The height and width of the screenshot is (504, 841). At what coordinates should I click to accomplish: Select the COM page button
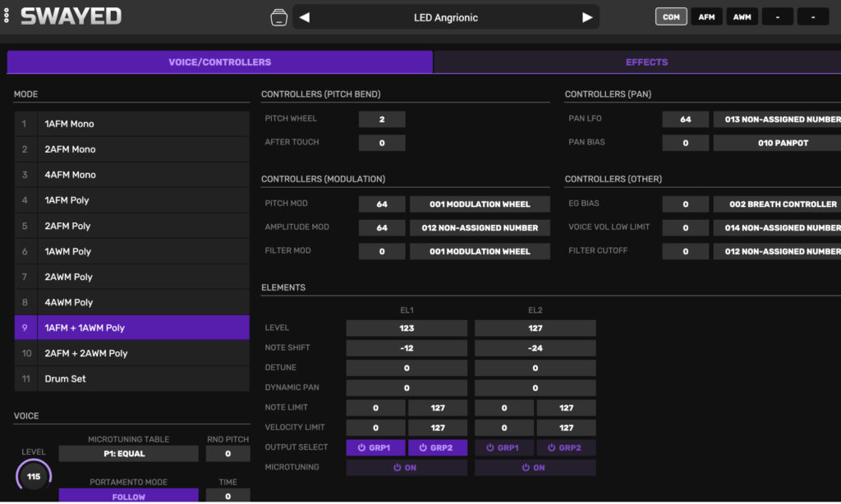point(671,16)
